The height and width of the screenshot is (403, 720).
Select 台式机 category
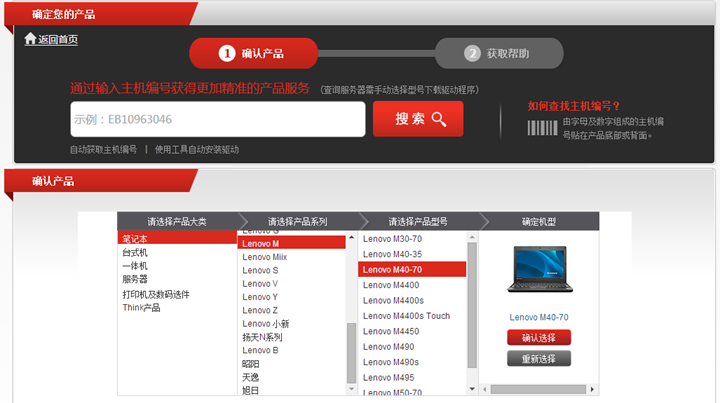[x=135, y=252]
